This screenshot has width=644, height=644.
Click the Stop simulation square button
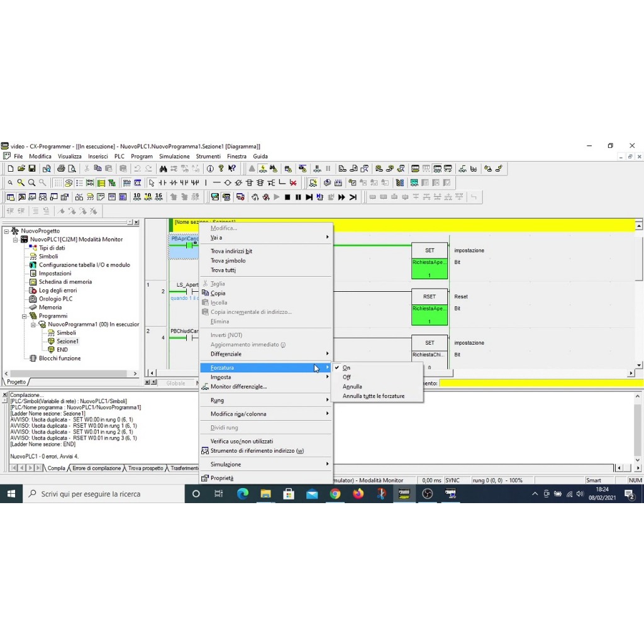[x=287, y=197]
